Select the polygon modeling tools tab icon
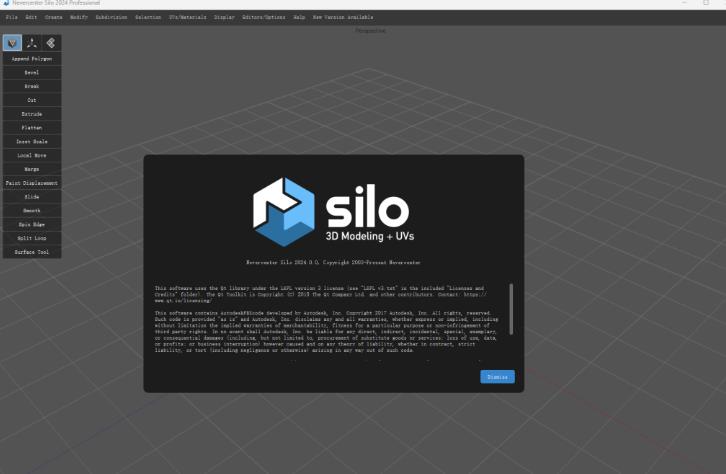 (x=12, y=43)
